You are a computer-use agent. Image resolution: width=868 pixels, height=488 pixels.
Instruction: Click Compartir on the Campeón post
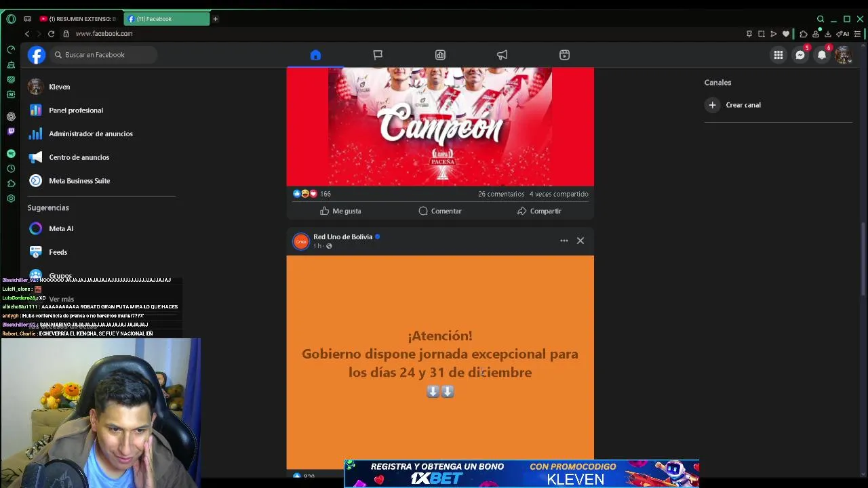539,211
